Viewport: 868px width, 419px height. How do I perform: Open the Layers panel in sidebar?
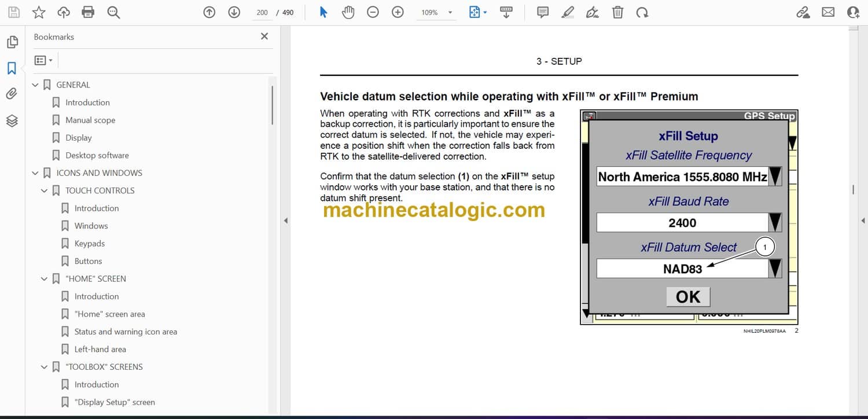12,120
